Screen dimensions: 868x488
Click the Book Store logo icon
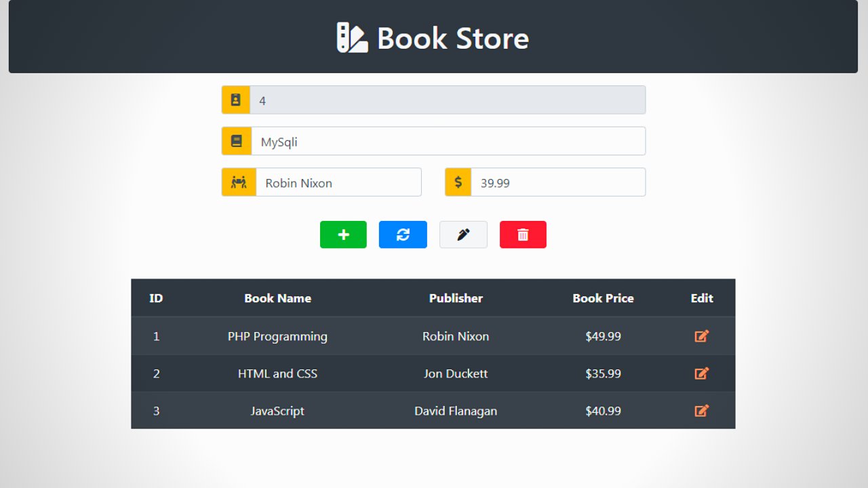(352, 38)
